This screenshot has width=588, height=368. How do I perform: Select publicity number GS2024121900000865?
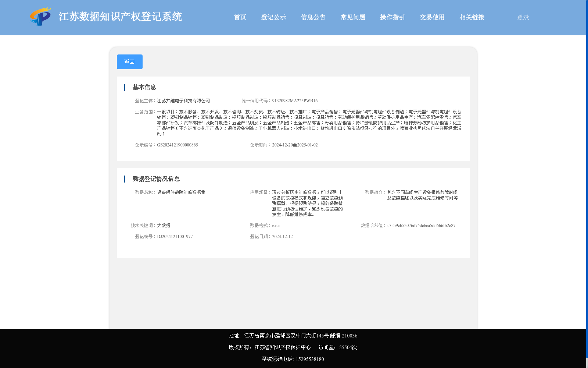coord(178,145)
